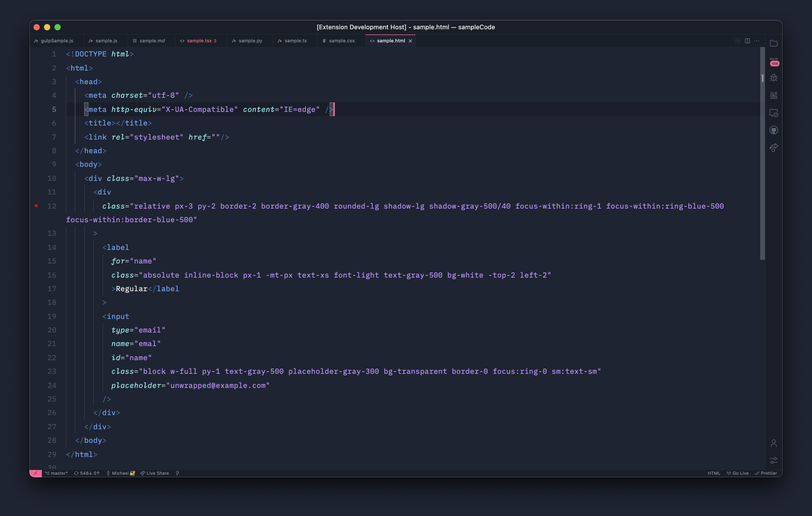The height and width of the screenshot is (516, 812).
Task: Close the sample.html tab
Action: [410, 41]
